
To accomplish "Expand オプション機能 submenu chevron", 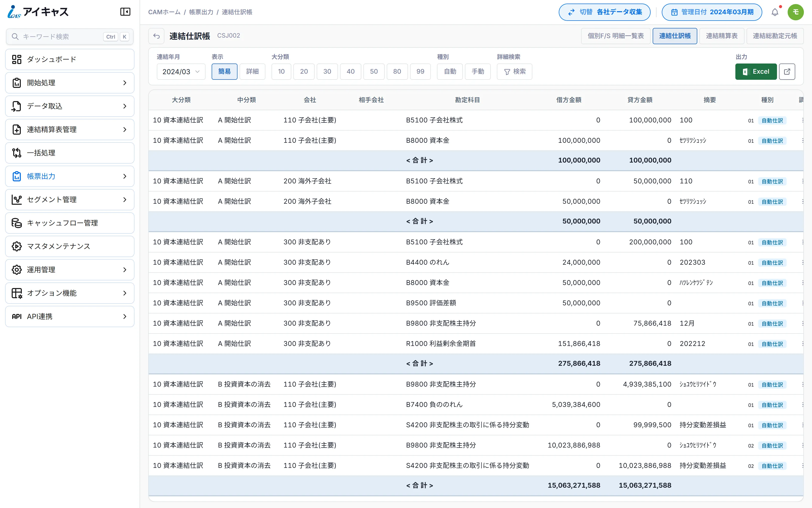I will coord(125,293).
